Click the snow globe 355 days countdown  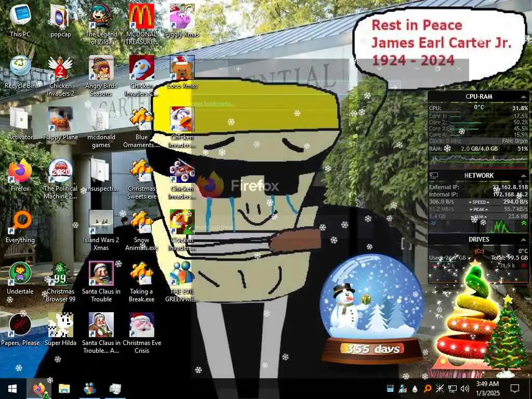click(x=372, y=309)
